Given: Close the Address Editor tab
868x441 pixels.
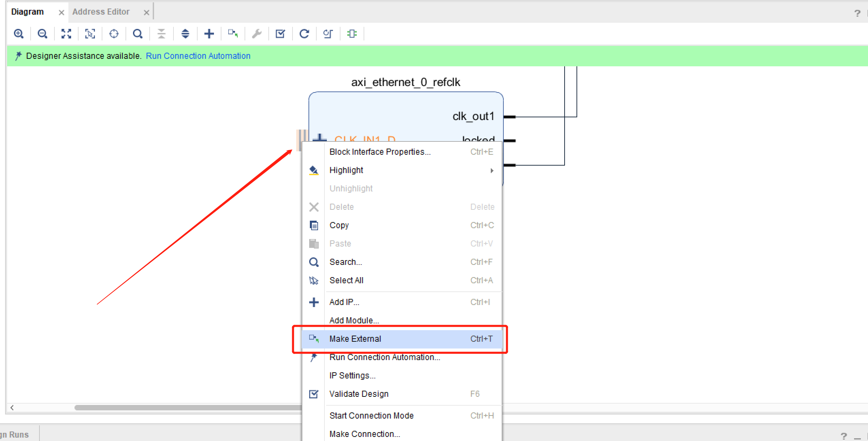Looking at the screenshot, I should tap(146, 13).
